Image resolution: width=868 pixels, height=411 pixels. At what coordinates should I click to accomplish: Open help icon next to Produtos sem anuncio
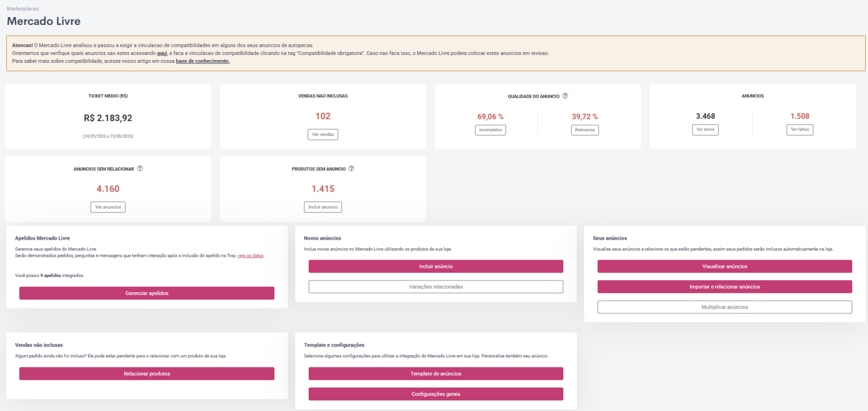tap(351, 168)
